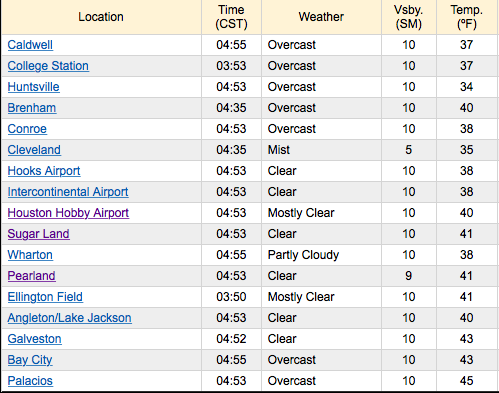The height and width of the screenshot is (393, 499).
Task: Click the Location column header
Action: [x=101, y=17]
